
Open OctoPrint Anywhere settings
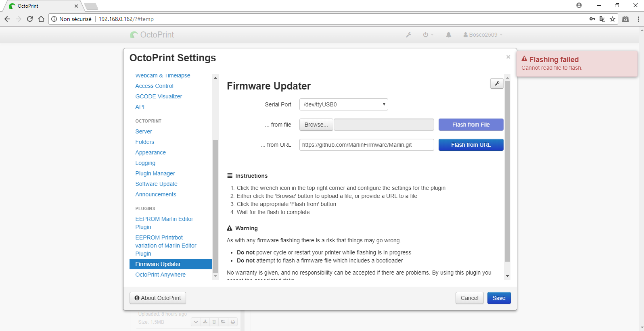160,275
